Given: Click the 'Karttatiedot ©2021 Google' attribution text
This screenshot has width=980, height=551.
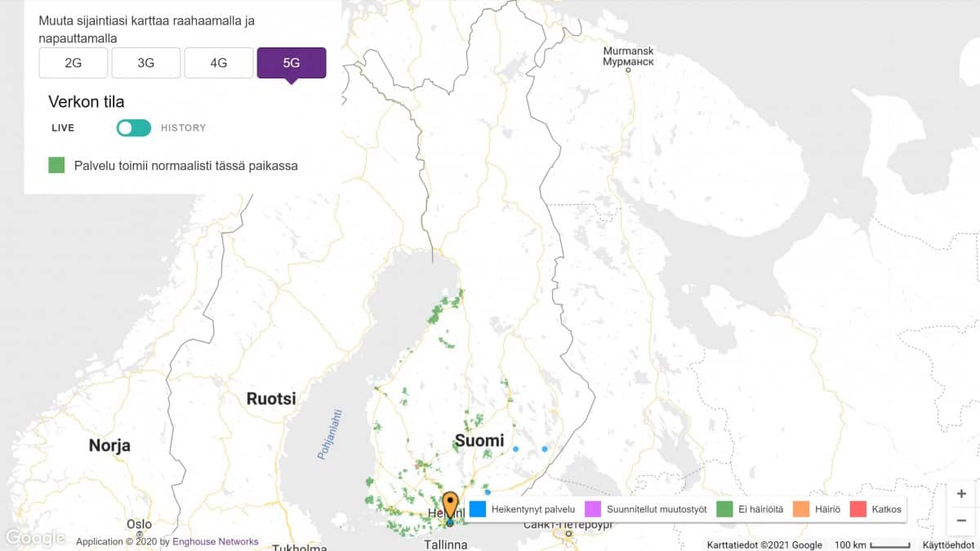Looking at the screenshot, I should 765,544.
